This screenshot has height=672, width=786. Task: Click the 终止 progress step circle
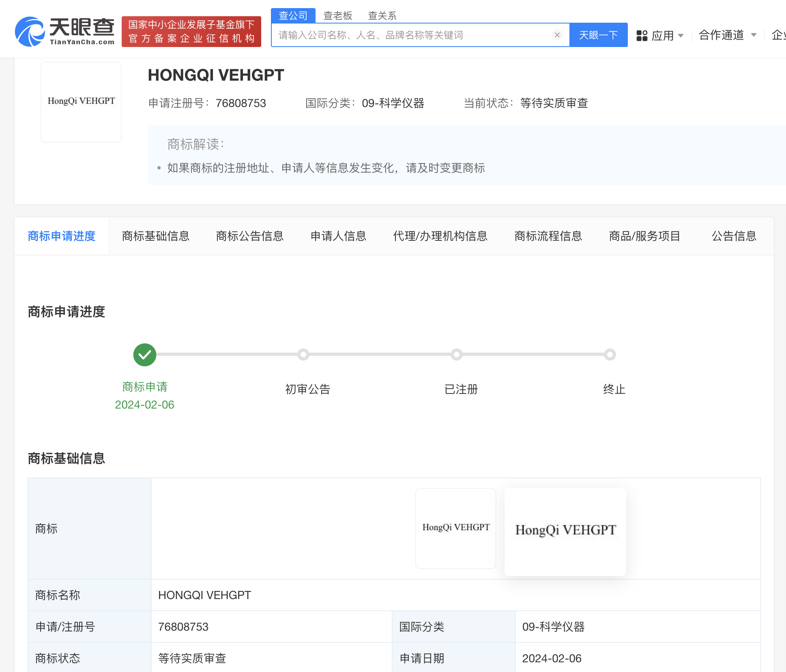610,355
